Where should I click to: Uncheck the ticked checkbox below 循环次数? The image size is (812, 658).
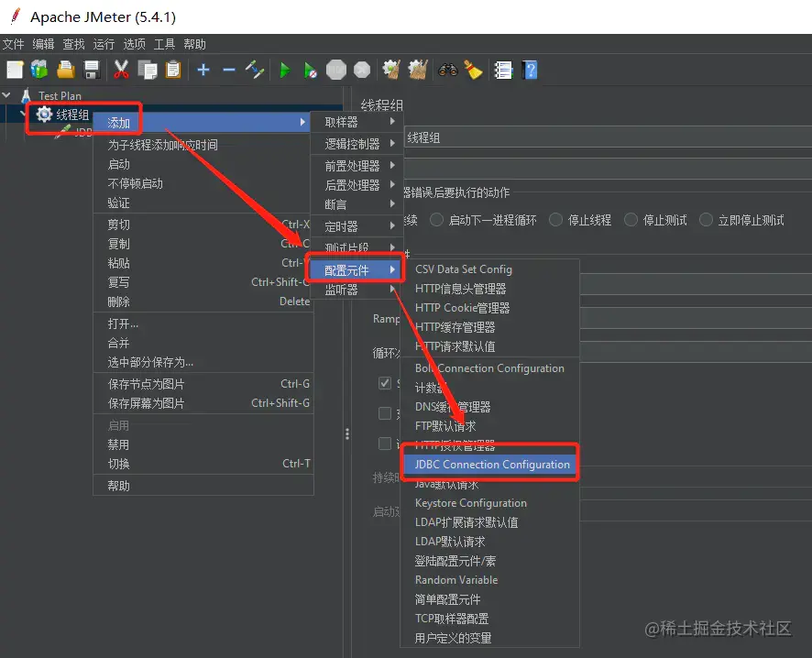[385, 383]
